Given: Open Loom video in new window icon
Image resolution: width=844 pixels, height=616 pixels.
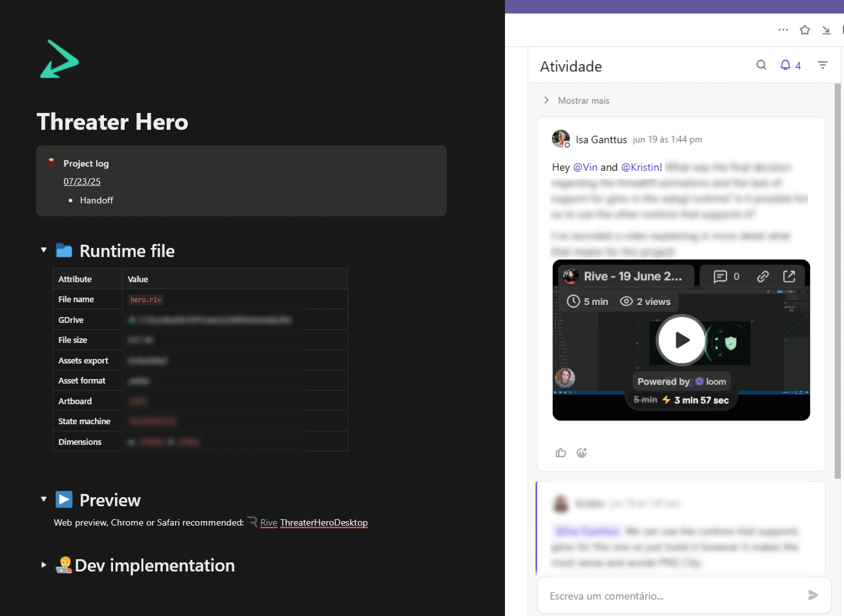Looking at the screenshot, I should click(789, 276).
